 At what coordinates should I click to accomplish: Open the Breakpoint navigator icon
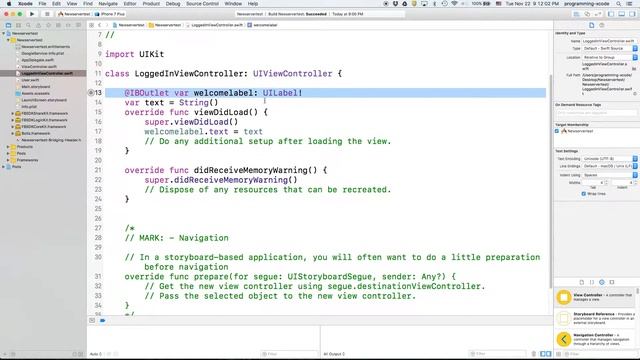[68, 25]
